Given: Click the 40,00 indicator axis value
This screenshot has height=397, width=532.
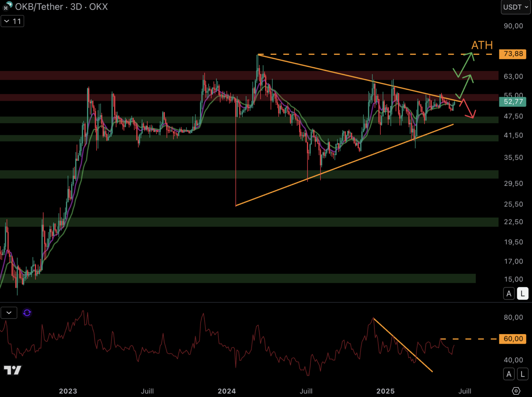Looking at the screenshot, I should (513, 360).
